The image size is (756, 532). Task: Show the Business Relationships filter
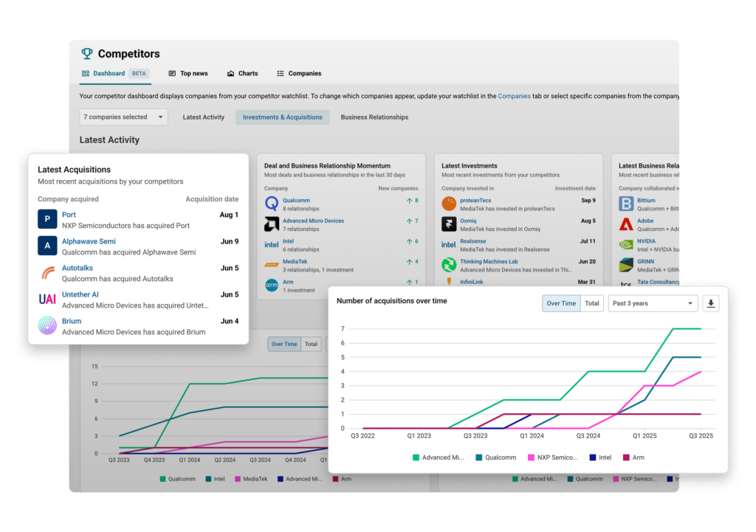pyautogui.click(x=374, y=117)
